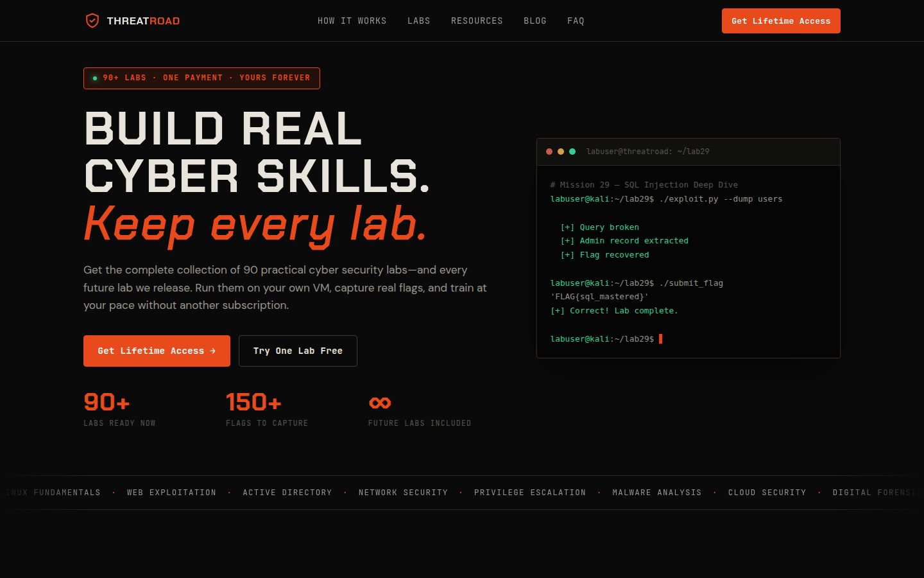Click the ./submit_flag command line
The width and height of the screenshot is (924, 578).
(637, 283)
